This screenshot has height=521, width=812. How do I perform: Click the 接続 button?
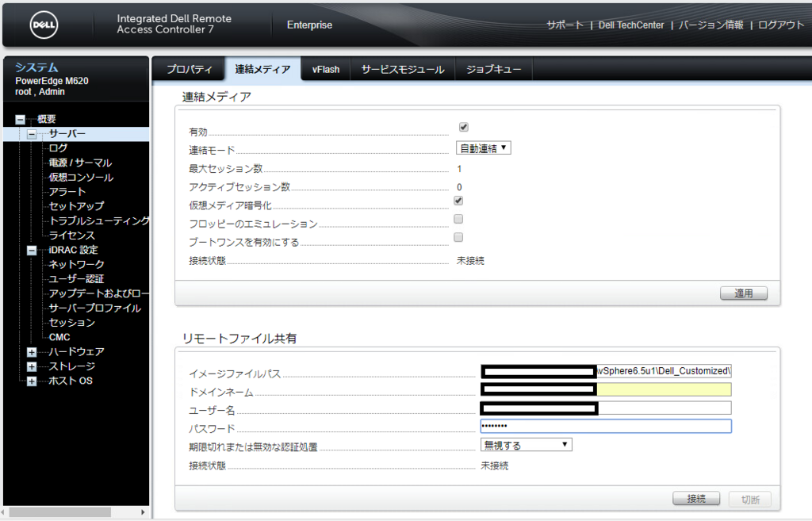pos(696,498)
